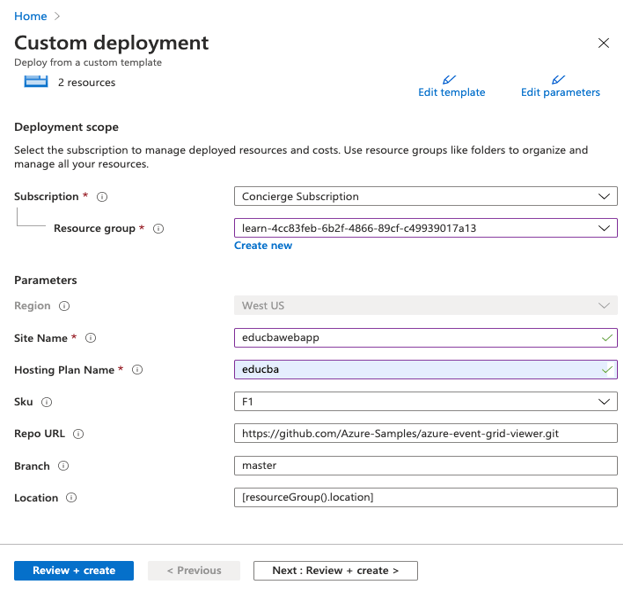This screenshot has height=596, width=623.
Task: Click the Edit parameters pencil icon
Action: tap(559, 79)
